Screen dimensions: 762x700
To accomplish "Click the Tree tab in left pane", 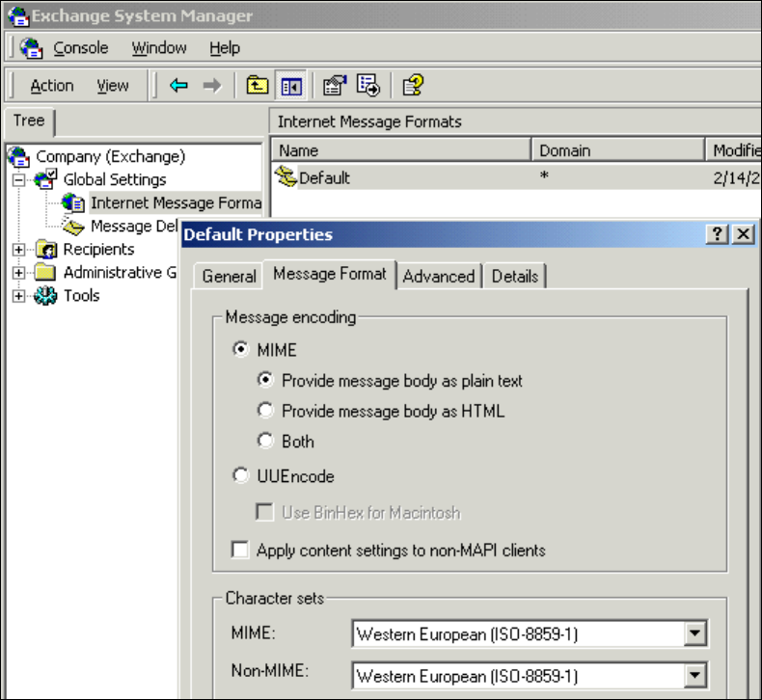I will point(29,121).
